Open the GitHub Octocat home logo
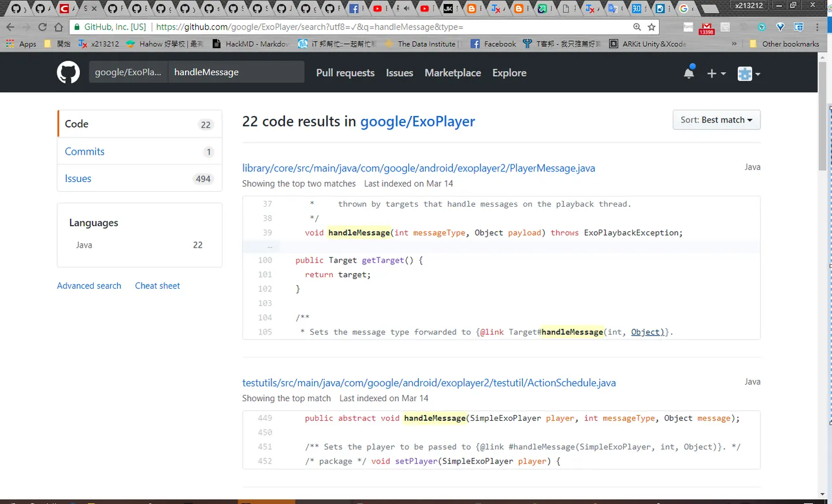This screenshot has width=832, height=504. pyautogui.click(x=68, y=73)
